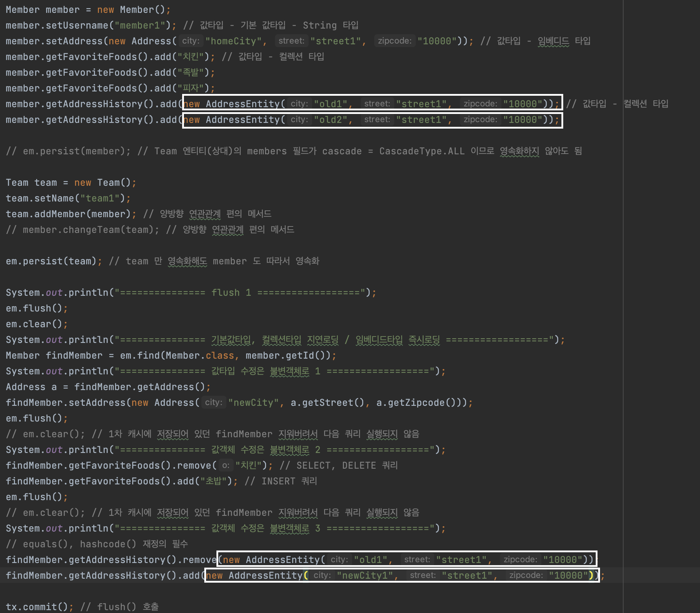Image resolution: width=700 pixels, height=613 pixels.
Task: Click the "임베디드 타입" comment on setAddress line
Action: (564, 41)
